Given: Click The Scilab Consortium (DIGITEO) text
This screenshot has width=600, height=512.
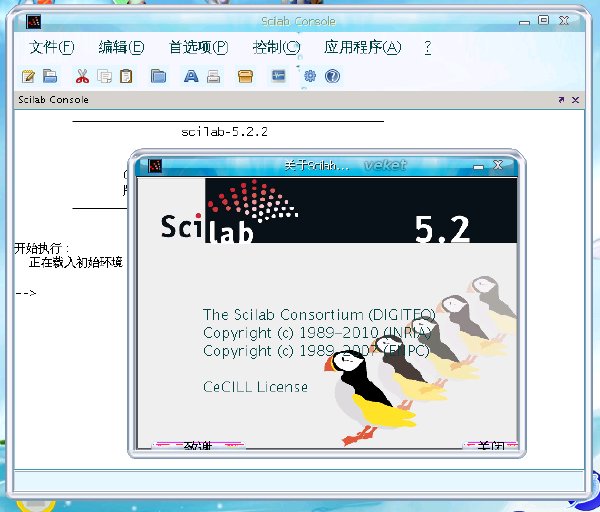Looking at the screenshot, I should [319, 315].
